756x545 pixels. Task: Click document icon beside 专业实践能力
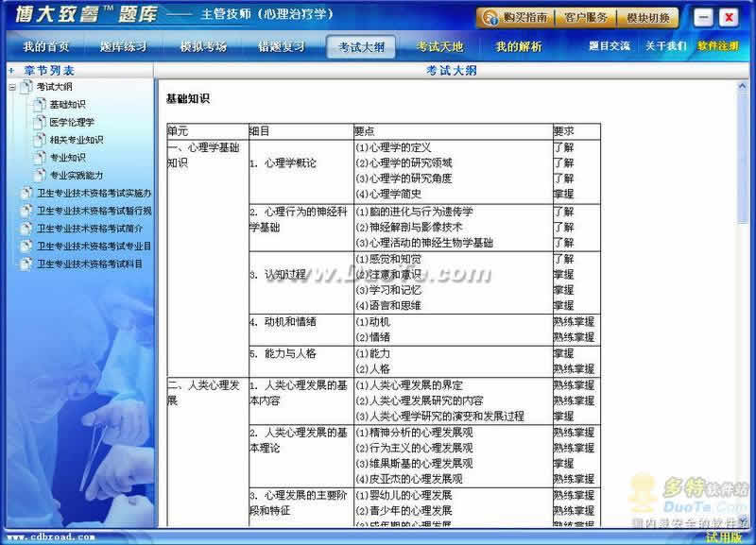[x=40, y=176]
